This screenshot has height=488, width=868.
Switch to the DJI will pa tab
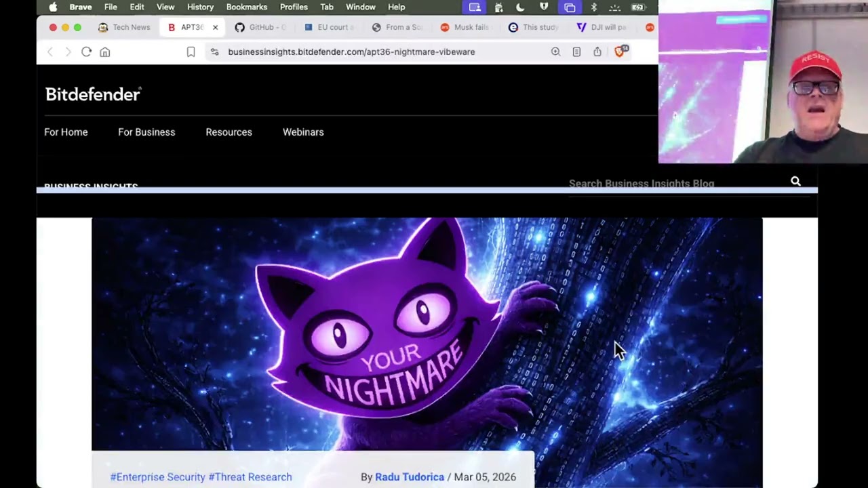click(603, 27)
